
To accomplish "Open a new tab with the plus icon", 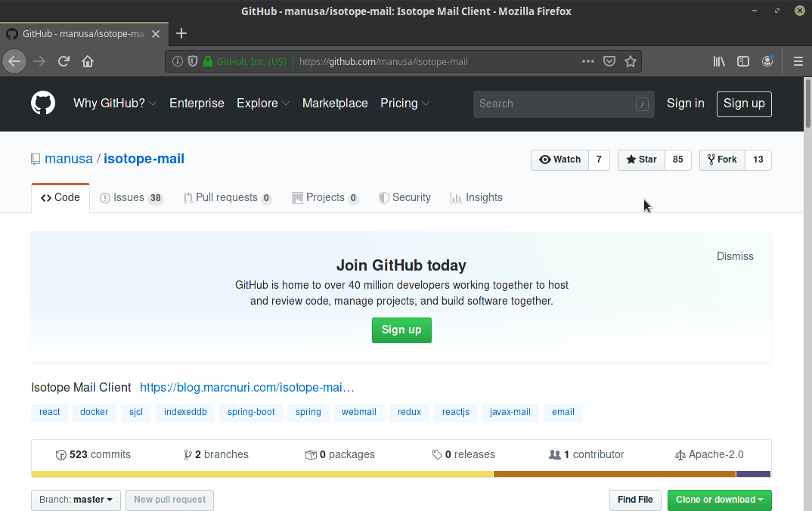I will point(181,34).
